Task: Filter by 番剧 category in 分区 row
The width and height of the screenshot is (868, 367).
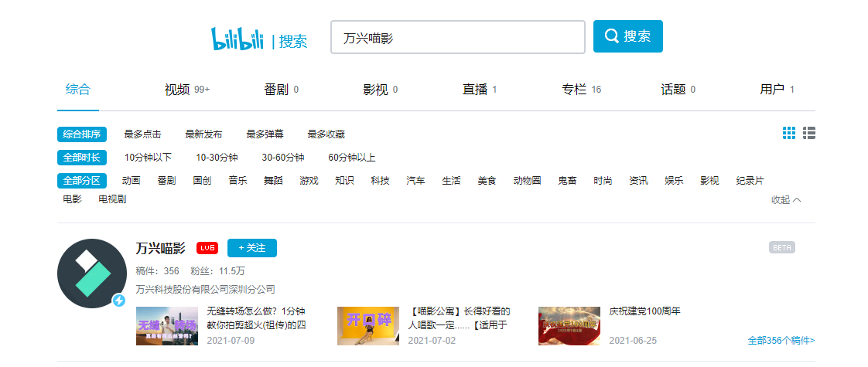Action: tap(166, 181)
